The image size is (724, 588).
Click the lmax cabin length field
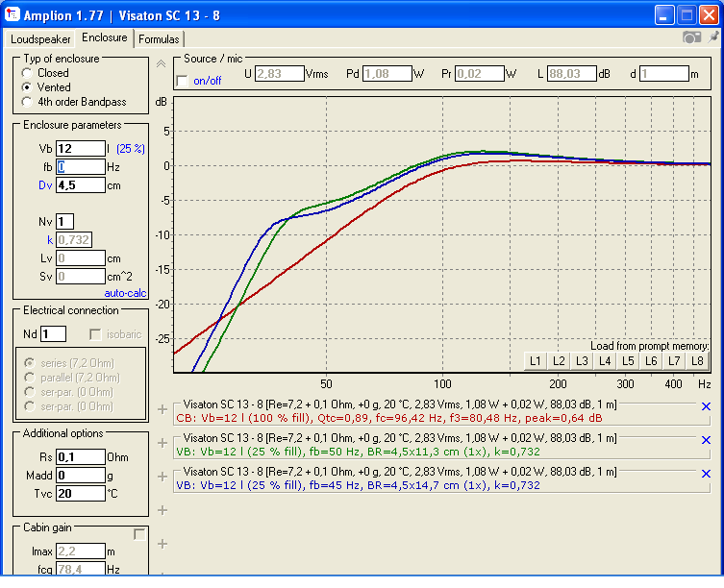click(81, 551)
